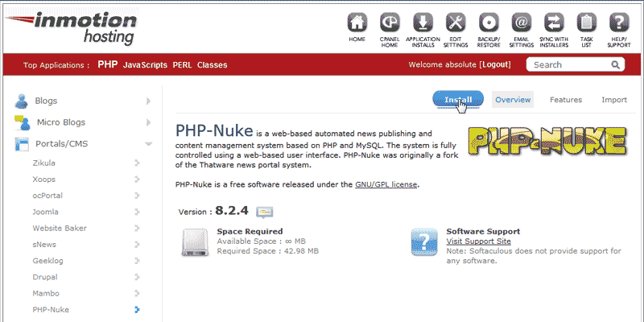The height and width of the screenshot is (322, 644).
Task: Click the Portals/CMS category icon
Action: (x=22, y=144)
